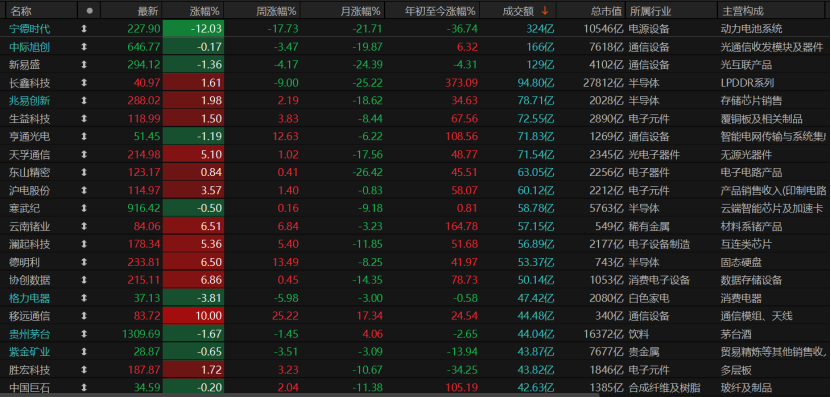Screen dimensions: 831x397
Task: Click the pin icon for 移远通信
Action: [84, 316]
